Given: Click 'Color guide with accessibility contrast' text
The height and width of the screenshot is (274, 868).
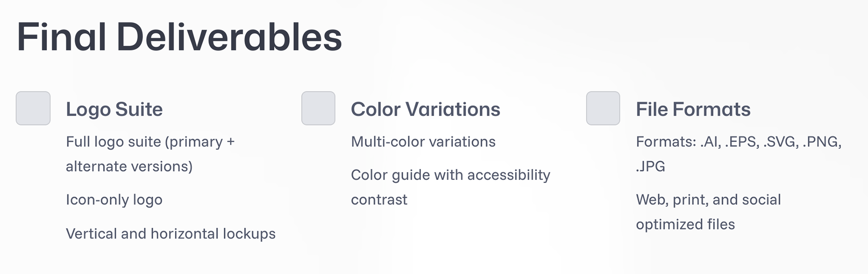Looking at the screenshot, I should tap(451, 187).
